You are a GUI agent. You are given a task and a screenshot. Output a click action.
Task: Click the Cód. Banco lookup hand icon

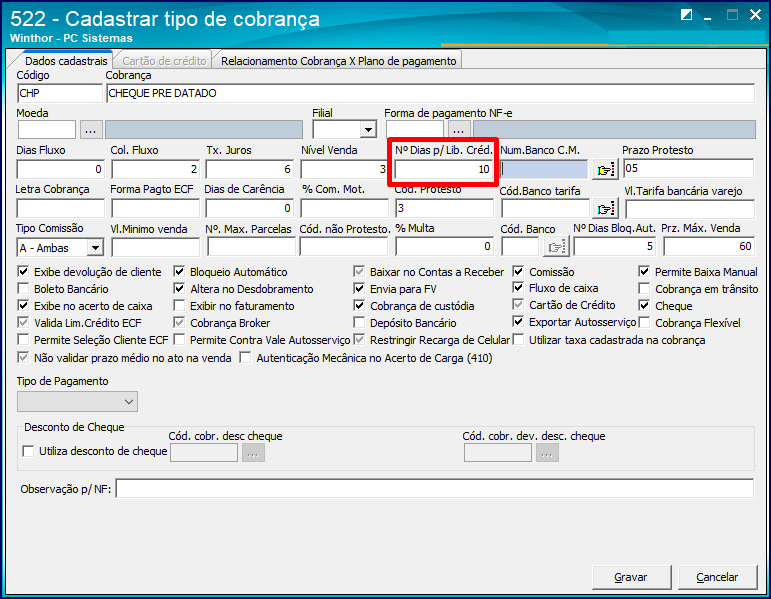coord(556,247)
